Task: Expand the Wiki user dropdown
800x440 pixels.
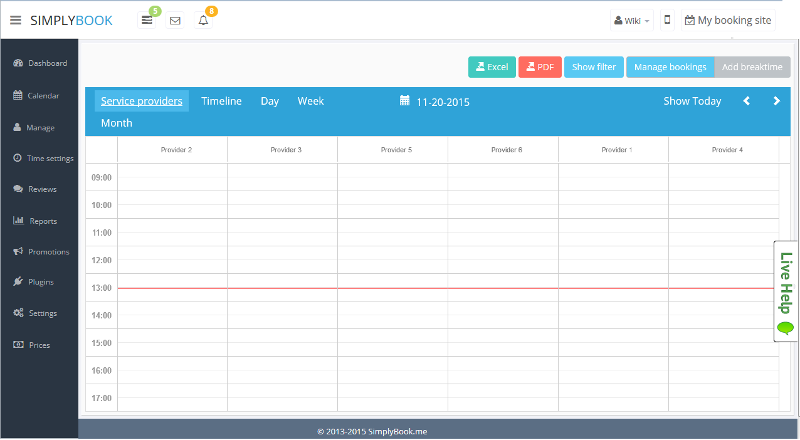Action: pyautogui.click(x=631, y=20)
